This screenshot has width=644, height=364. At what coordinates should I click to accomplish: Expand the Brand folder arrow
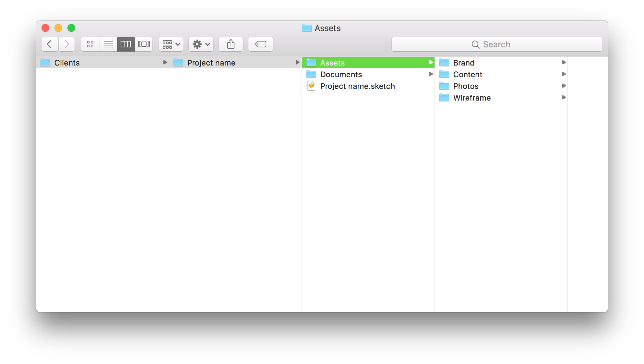pos(564,62)
